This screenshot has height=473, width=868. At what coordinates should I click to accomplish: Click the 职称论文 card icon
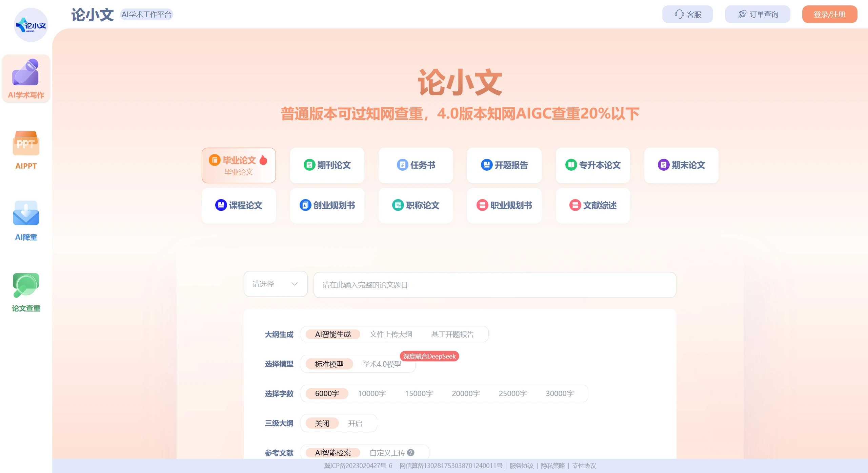(398, 205)
